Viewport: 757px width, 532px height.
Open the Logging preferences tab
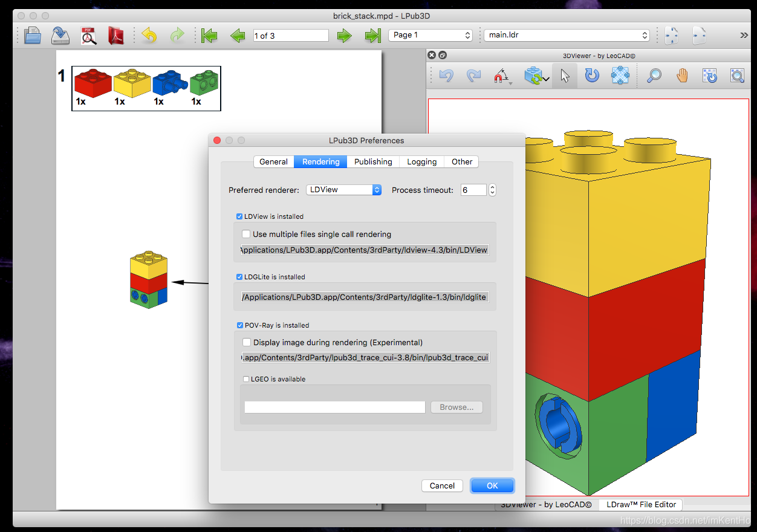pyautogui.click(x=421, y=161)
